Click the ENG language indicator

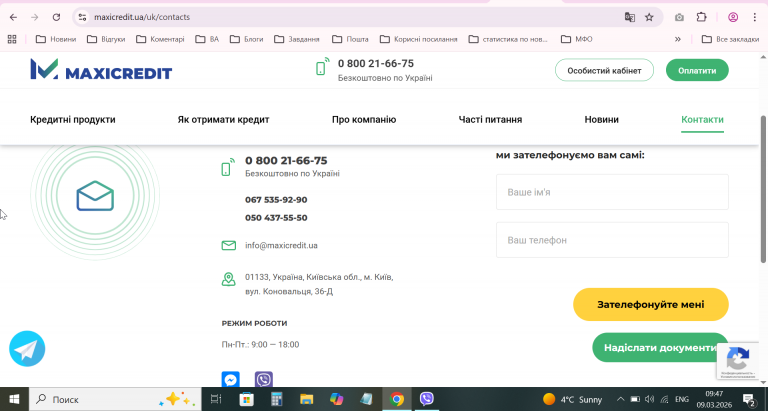(681, 399)
